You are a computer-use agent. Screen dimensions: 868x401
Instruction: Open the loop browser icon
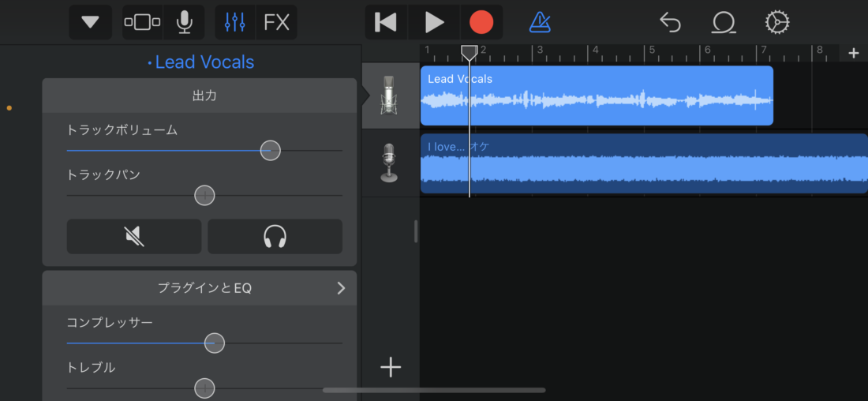(x=723, y=22)
